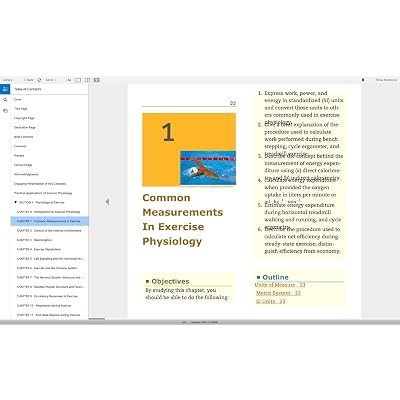This screenshot has height=400, width=400.
Task: Click the Library button in toolbar
Action: [x=7, y=80]
